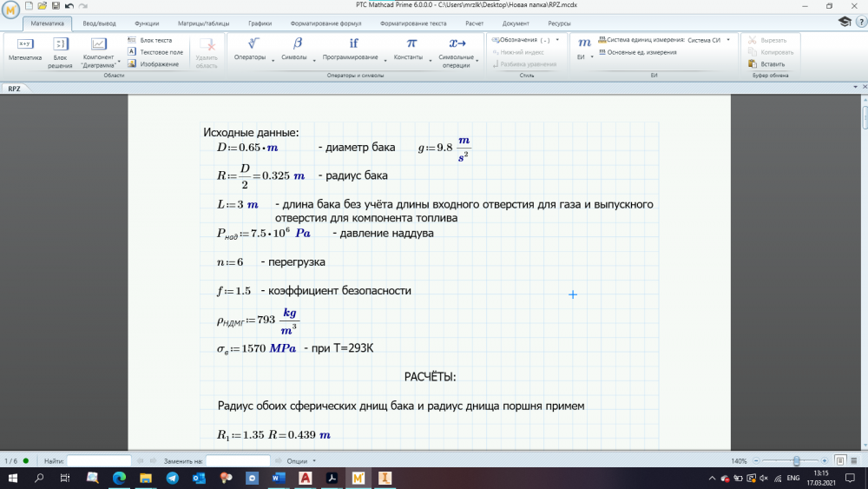Switch to the Матрицы/таблицы ribbon tab
868x489 pixels.
(204, 23)
